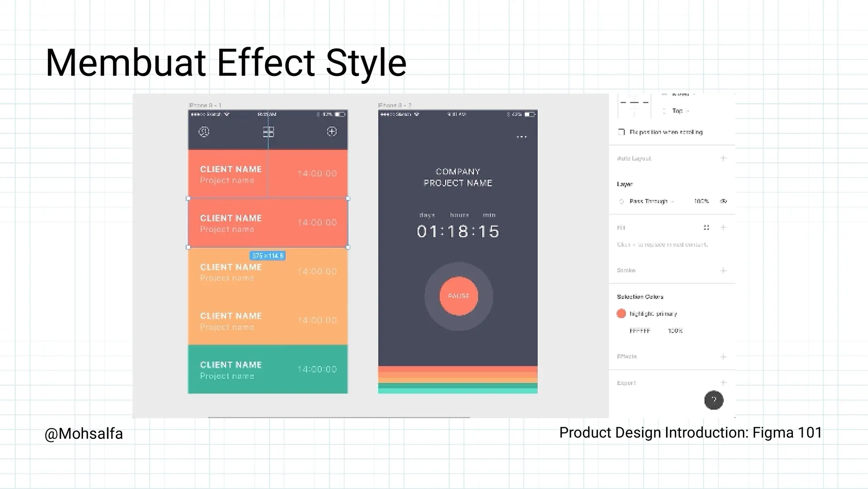Open the help question mark button
The image size is (868, 489).
[714, 400]
